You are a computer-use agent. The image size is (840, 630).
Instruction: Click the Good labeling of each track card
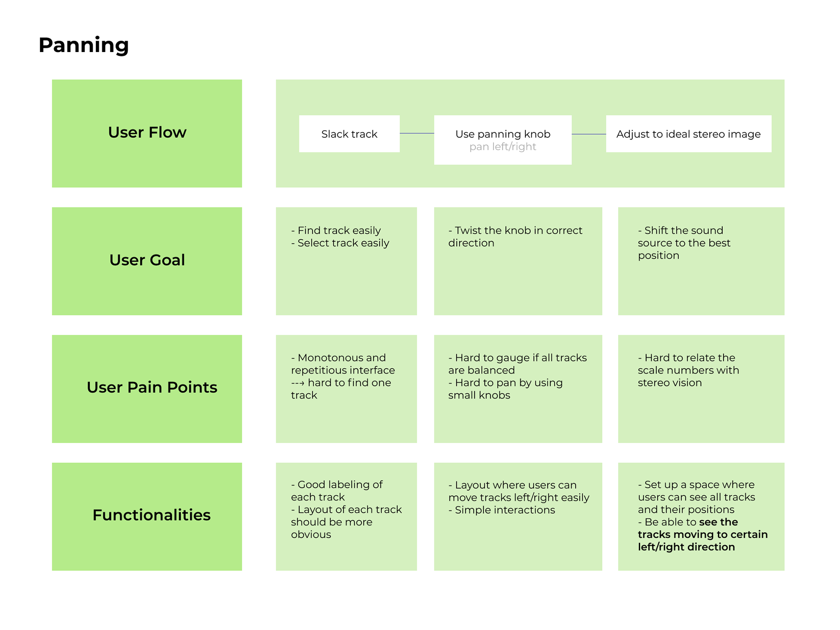point(346,517)
